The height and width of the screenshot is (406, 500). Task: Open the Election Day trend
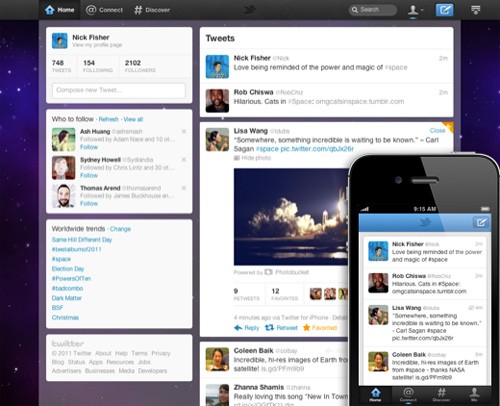pyautogui.click(x=68, y=269)
